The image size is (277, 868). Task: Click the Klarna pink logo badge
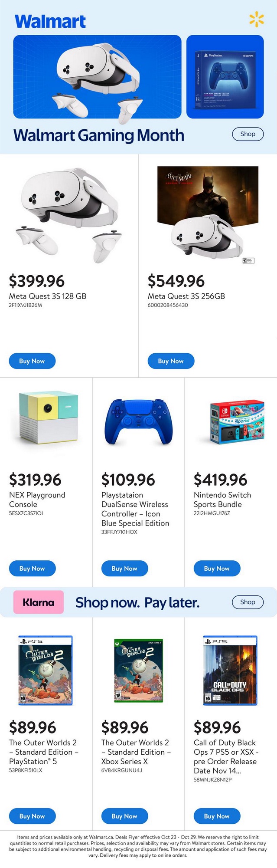pyautogui.click(x=39, y=602)
